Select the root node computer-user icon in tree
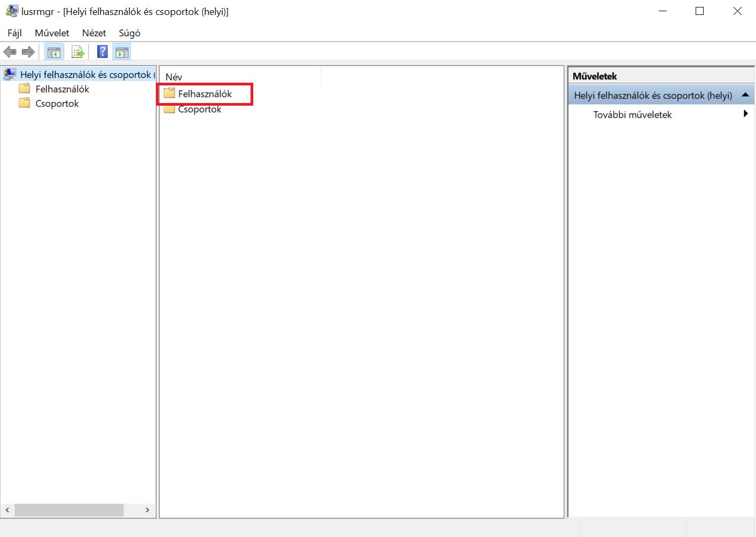Image resolution: width=756 pixels, height=537 pixels. pyautogui.click(x=10, y=74)
